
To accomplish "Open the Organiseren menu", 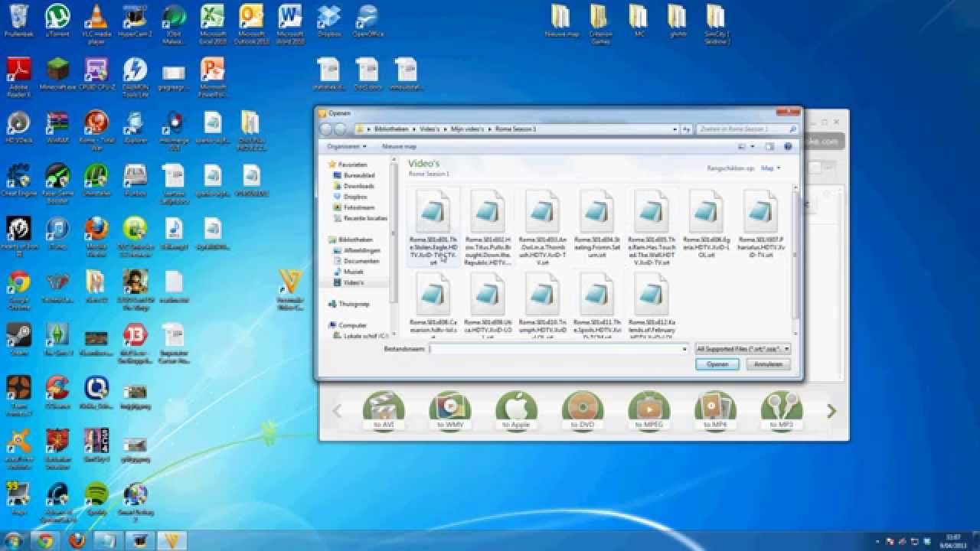I will [347, 146].
